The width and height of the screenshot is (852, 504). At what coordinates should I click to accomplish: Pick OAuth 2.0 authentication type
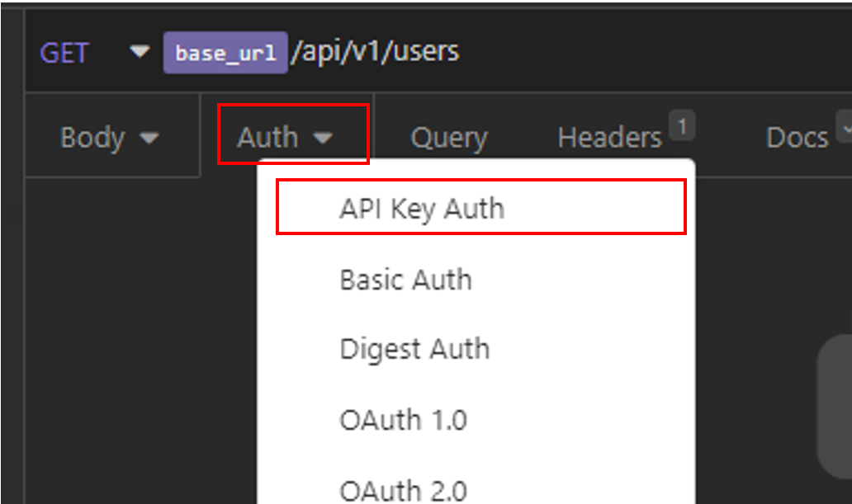tap(476, 489)
